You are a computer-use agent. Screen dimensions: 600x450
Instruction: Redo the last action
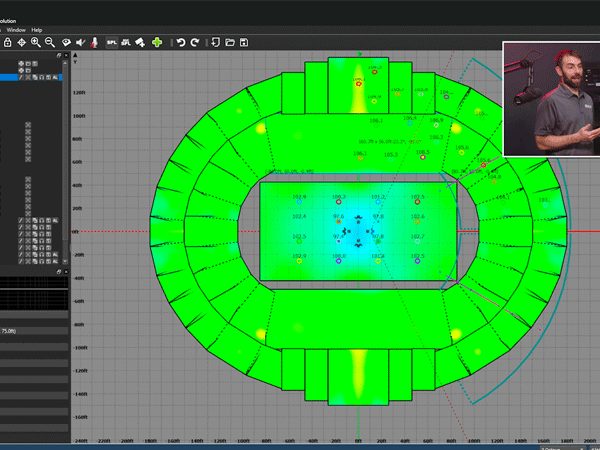coord(195,42)
